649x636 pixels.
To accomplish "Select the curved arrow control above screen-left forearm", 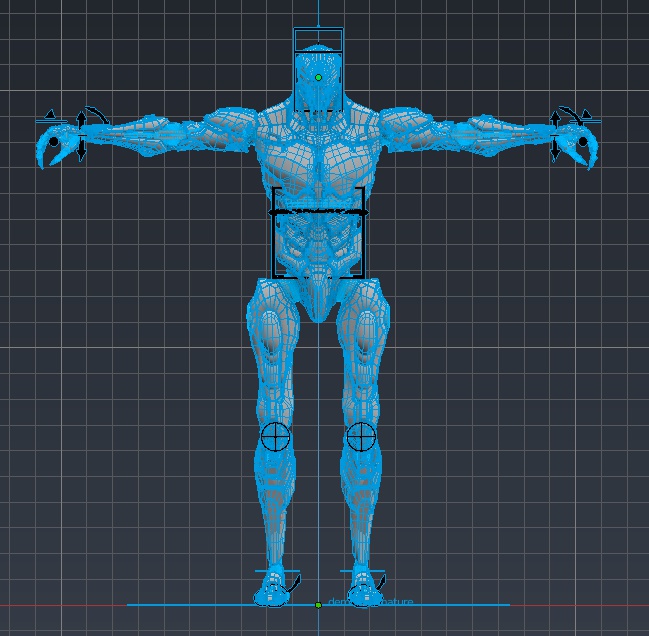I will 98,115.
